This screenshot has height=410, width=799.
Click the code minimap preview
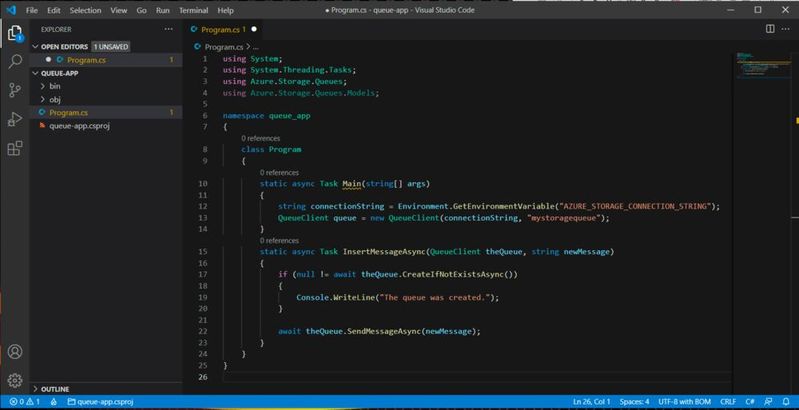coord(763,65)
